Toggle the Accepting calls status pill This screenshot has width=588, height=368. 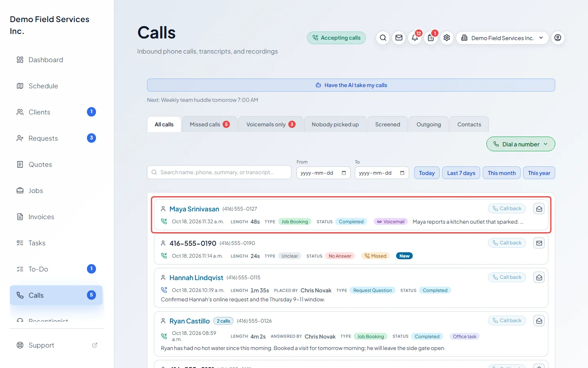click(336, 38)
